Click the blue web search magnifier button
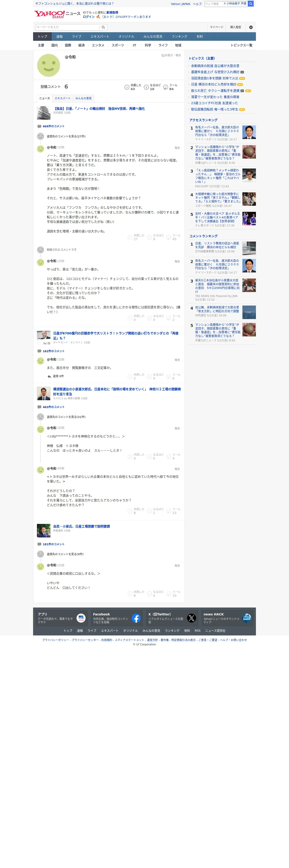The height and width of the screenshot is (868, 289). (x=251, y=4)
